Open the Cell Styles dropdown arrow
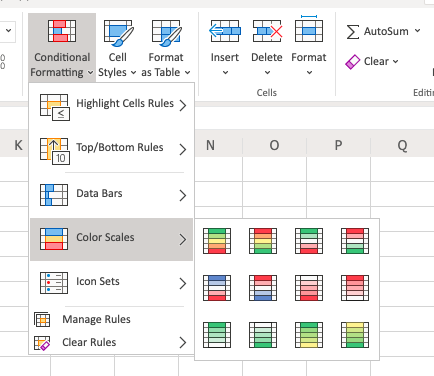The width and height of the screenshot is (434, 376). pos(133,72)
